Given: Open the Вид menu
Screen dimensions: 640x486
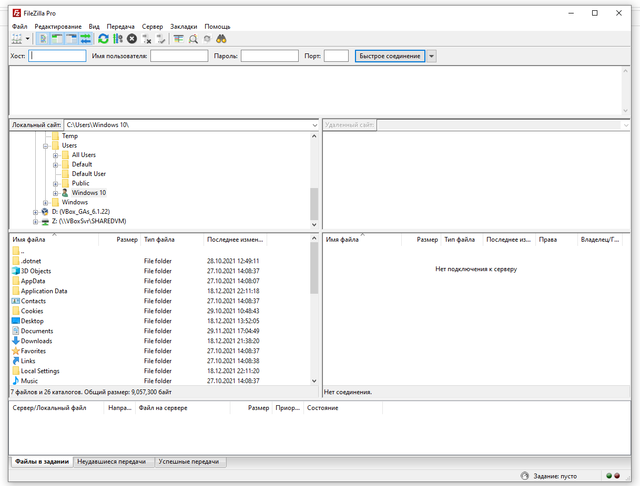Looking at the screenshot, I should pyautogui.click(x=94, y=27).
